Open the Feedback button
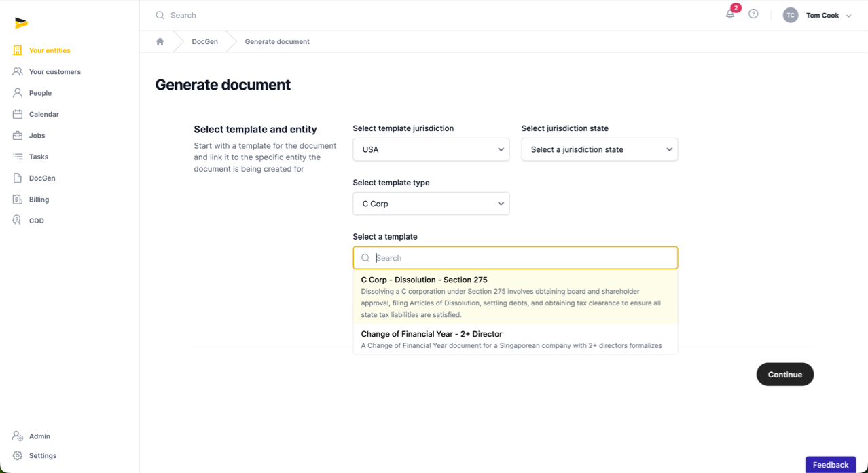Screen dimensions: 868x473 click(831, 465)
